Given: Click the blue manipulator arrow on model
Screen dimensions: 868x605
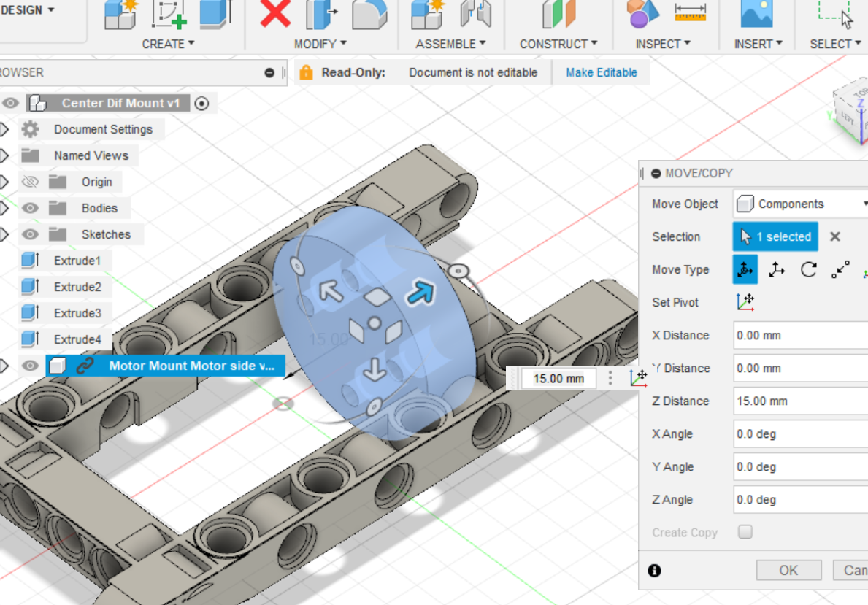Looking at the screenshot, I should pos(420,293).
